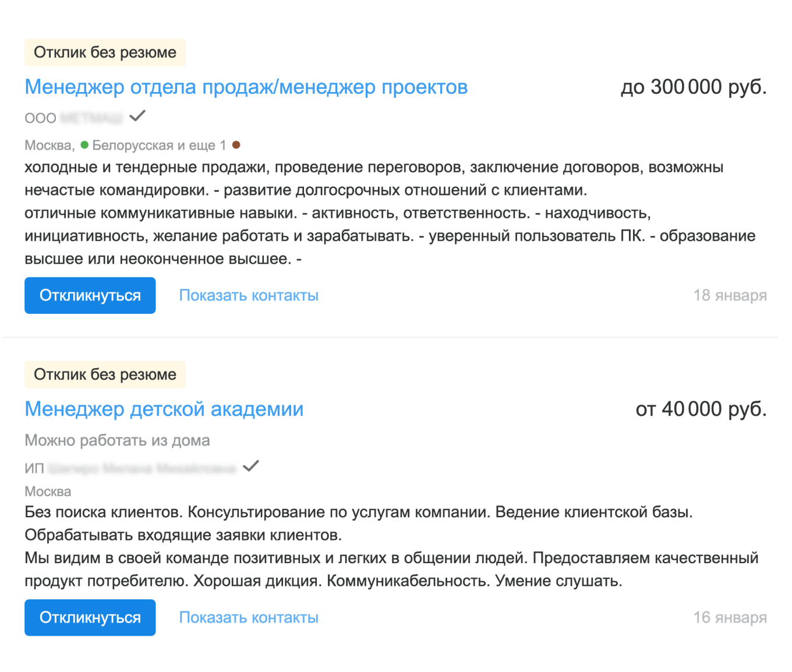This screenshot has width=792, height=672.
Task: Click the "Можно работать из дома" label
Action: pyautogui.click(x=117, y=440)
